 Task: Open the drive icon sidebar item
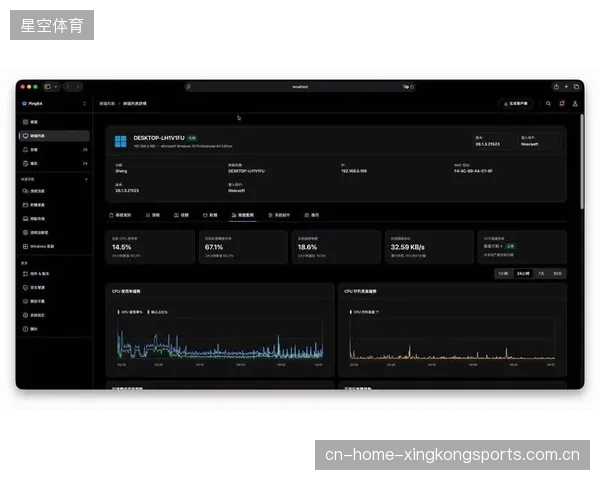click(x=54, y=219)
